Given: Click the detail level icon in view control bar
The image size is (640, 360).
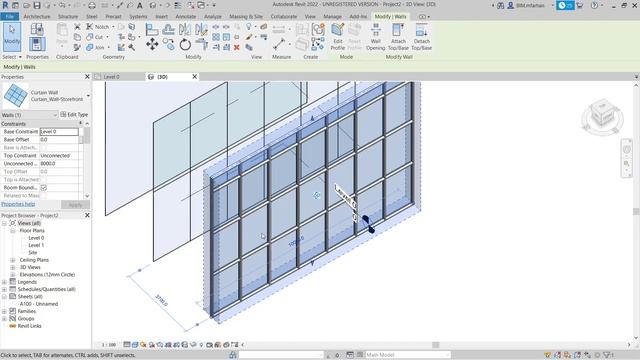Looking at the screenshot, I should 127,345.
